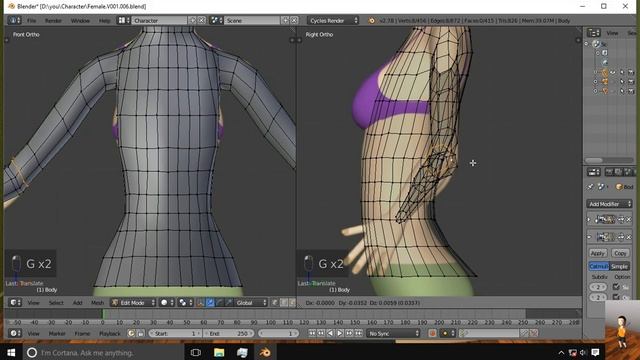Open the viewport shading dropdown

pyautogui.click(x=167, y=302)
